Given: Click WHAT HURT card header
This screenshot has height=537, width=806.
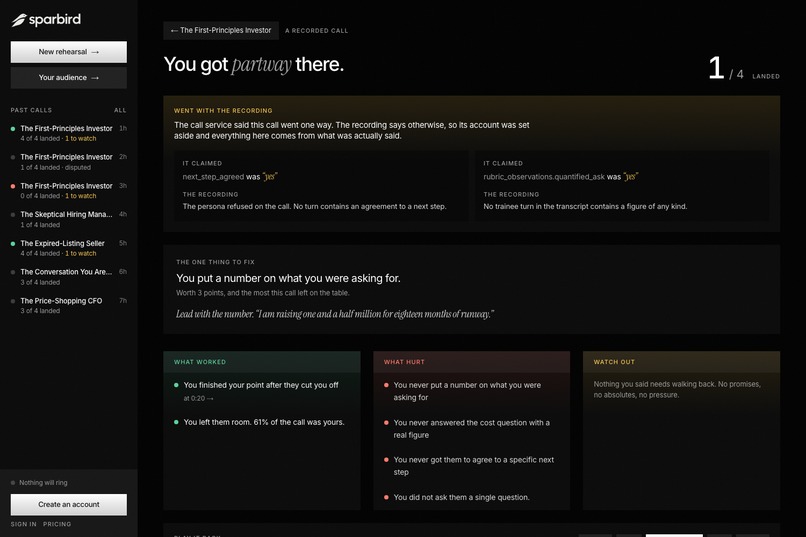Looking at the screenshot, I should 471,362.
